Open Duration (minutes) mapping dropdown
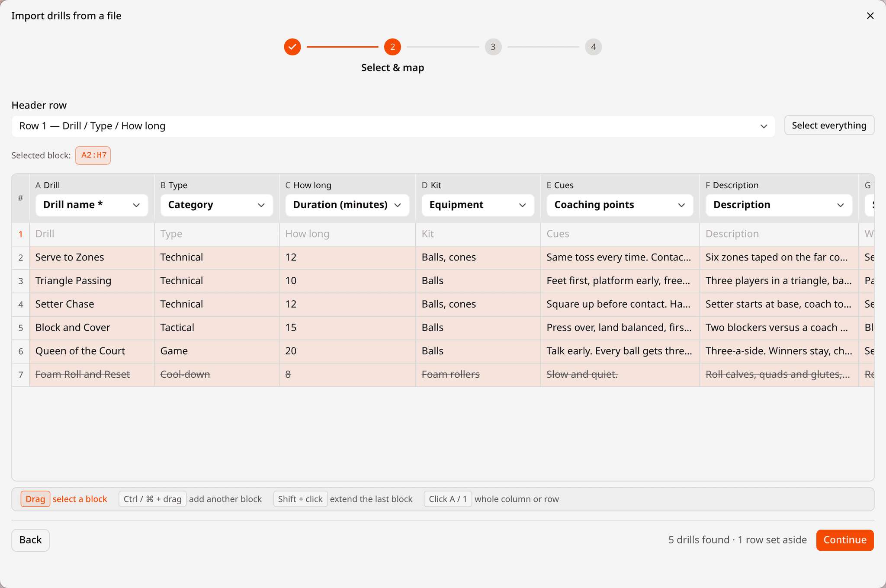886x588 pixels. tap(347, 205)
